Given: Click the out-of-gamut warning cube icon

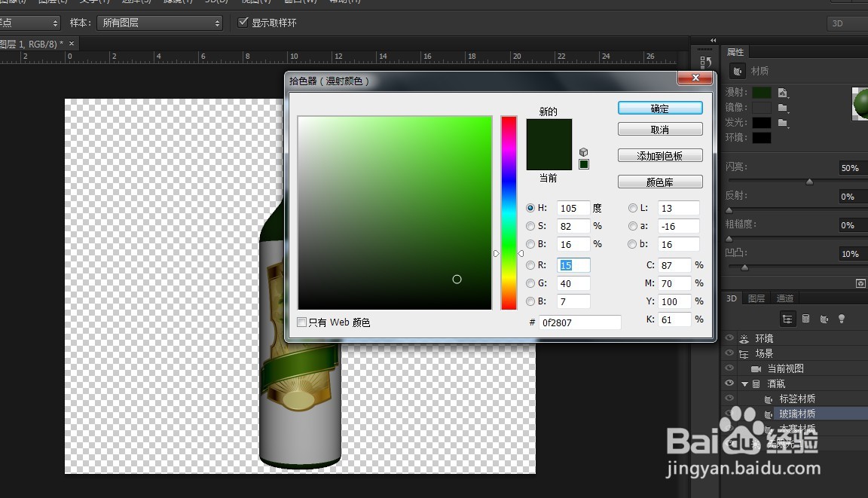Looking at the screenshot, I should [583, 151].
